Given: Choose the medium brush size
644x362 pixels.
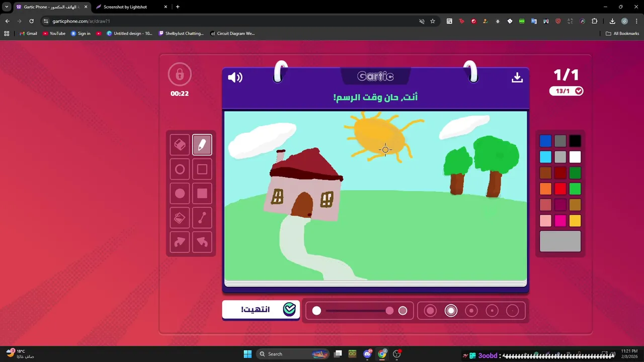Looking at the screenshot, I should pos(471,311).
